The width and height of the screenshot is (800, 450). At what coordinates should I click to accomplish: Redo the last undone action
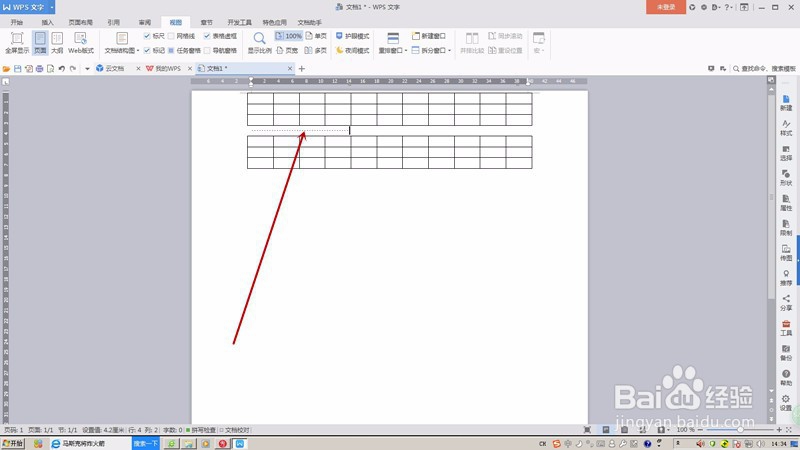(73, 68)
